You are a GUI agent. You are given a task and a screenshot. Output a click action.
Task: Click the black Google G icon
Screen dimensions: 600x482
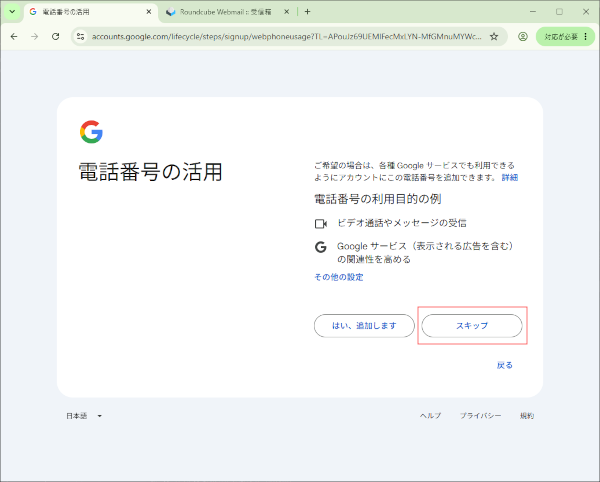(321, 247)
